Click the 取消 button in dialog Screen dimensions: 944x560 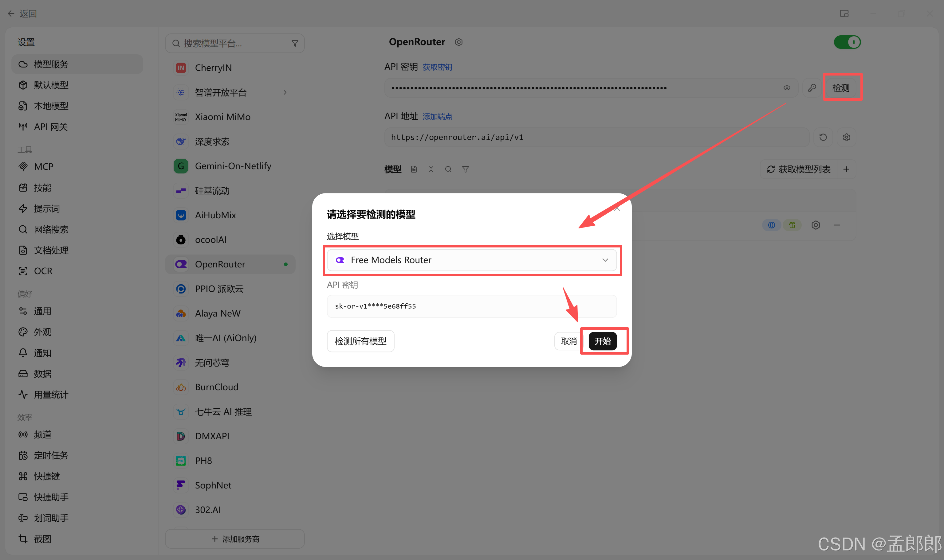pyautogui.click(x=569, y=341)
